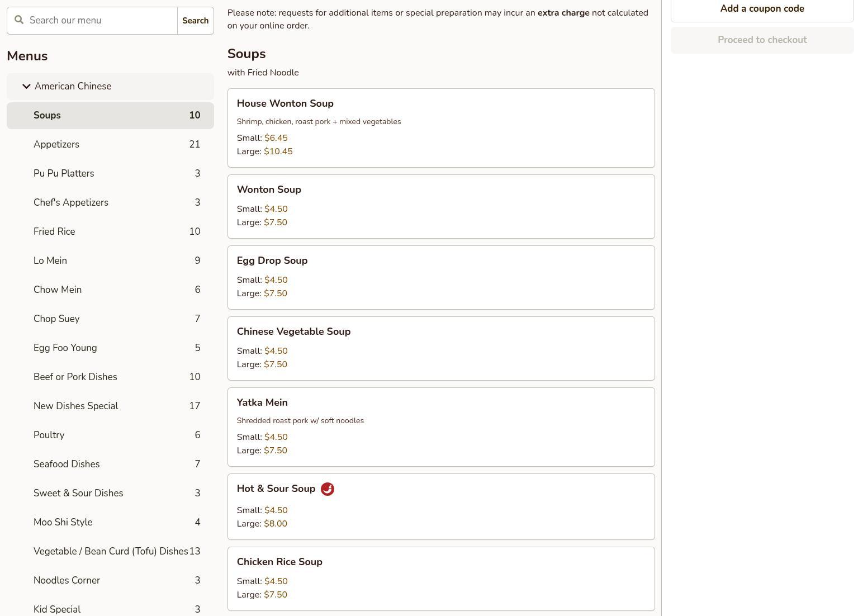Screen dimensions: 863x616
Task: Open New Dishes Special category
Action: point(110,406)
